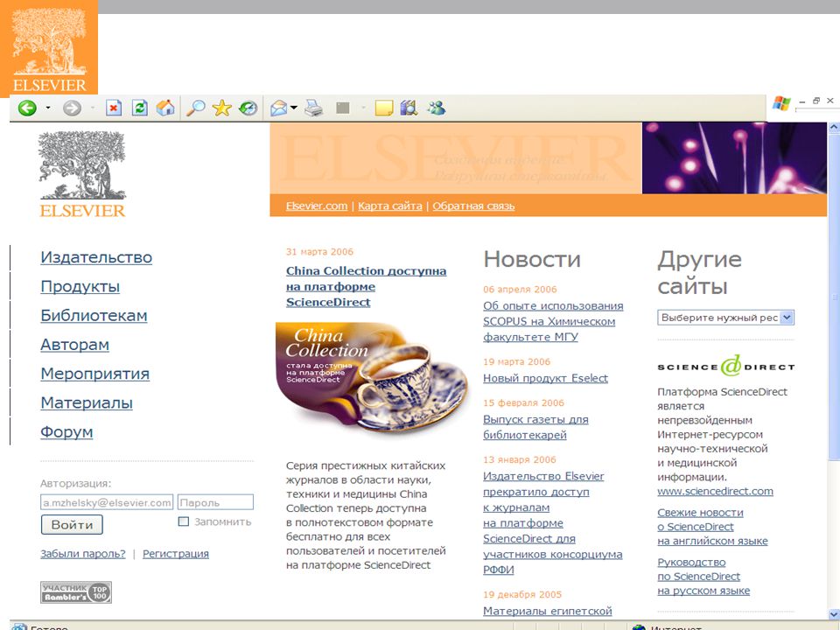Click the vertical scrollbar up arrow
The width and height of the screenshot is (840, 630).
click(x=834, y=128)
